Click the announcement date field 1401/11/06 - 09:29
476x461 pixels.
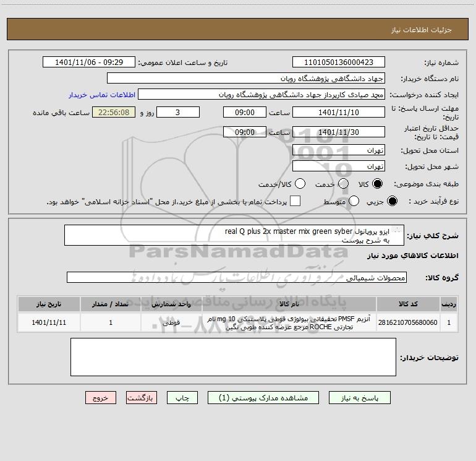pos(89,62)
